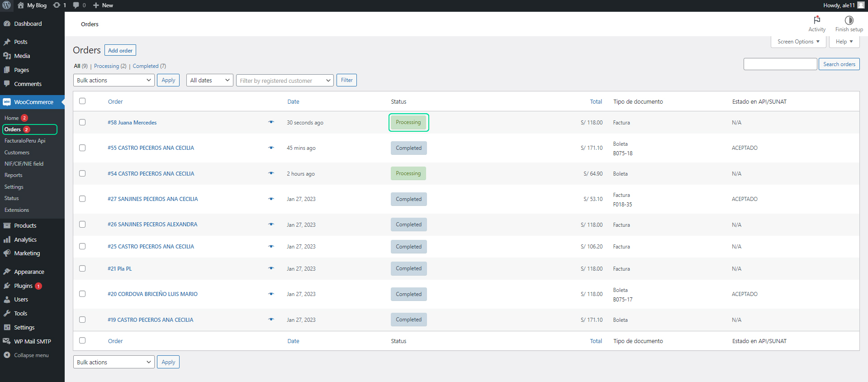Open the comments bubble in admin bar
Viewport: 868px width, 382px height.
pyautogui.click(x=76, y=5)
